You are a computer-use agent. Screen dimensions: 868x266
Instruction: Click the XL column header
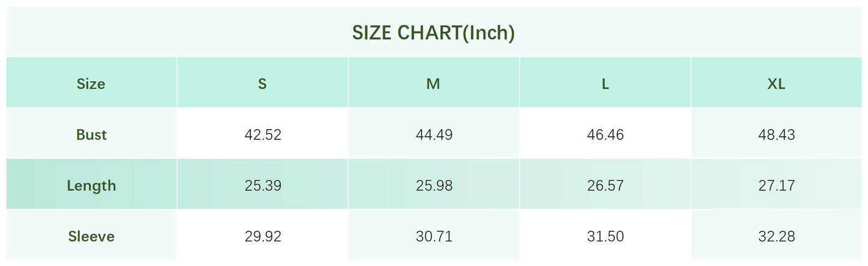click(776, 84)
